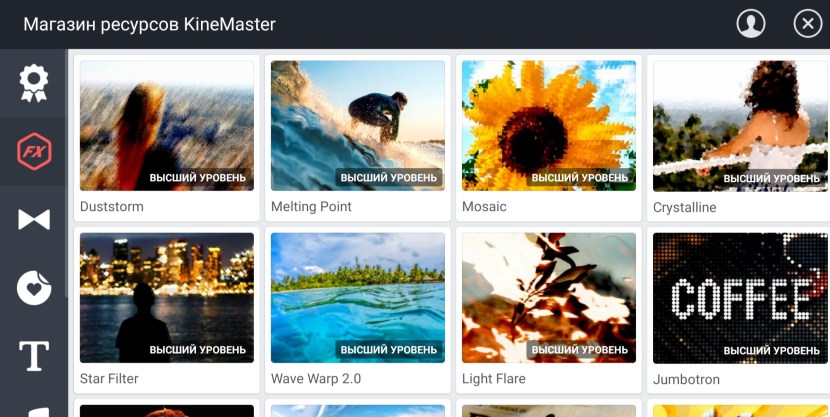Click ВЫСШИЙ УРОВЕНЬ badge on Light Flare
This screenshot has width=830, height=417.
(x=580, y=350)
